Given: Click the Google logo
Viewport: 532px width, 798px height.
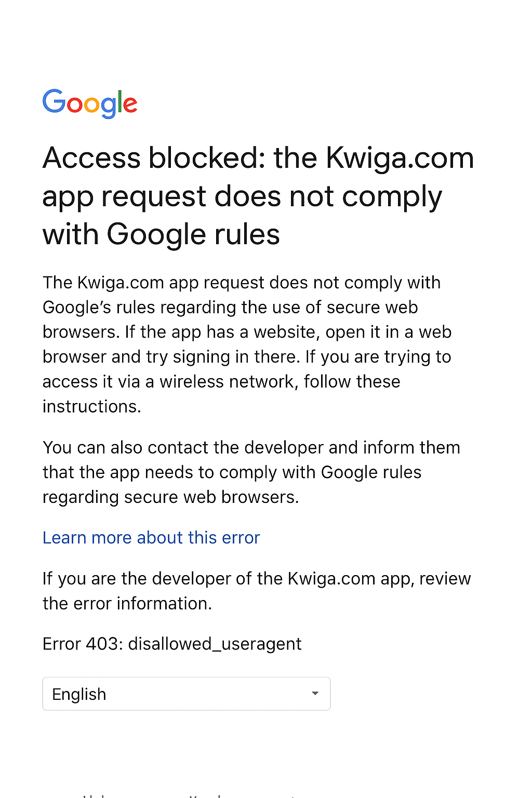Looking at the screenshot, I should (90, 103).
